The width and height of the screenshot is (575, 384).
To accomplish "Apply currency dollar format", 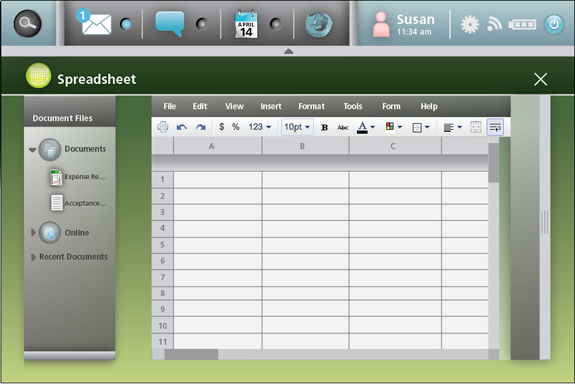I will [221, 127].
